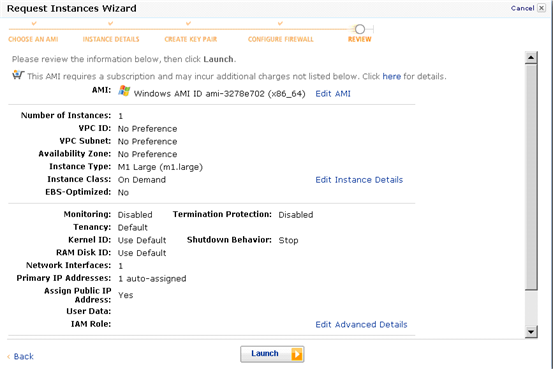Click the 'M1 Large (m1.large)' instance type value
Image resolution: width=554 pixels, height=370 pixels.
tap(160, 167)
